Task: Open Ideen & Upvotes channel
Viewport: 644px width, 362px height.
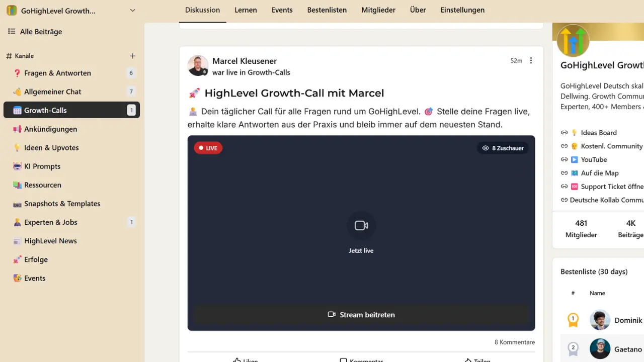Action: pos(71,147)
